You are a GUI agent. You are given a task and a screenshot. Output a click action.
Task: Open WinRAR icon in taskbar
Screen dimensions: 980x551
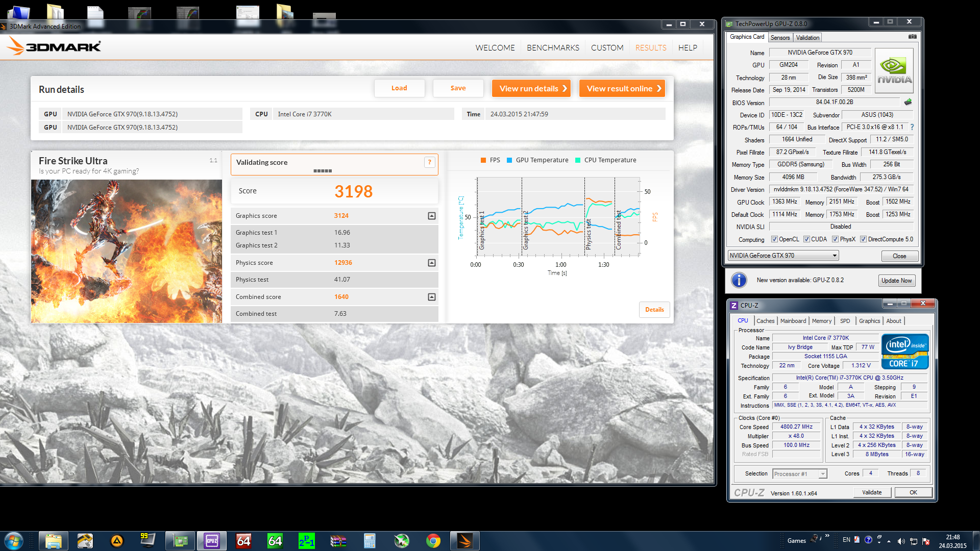tap(338, 541)
